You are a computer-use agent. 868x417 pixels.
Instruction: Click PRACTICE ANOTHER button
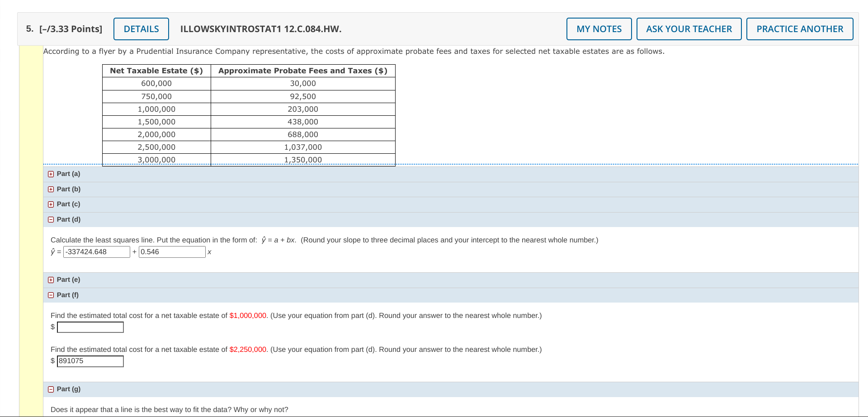point(800,29)
